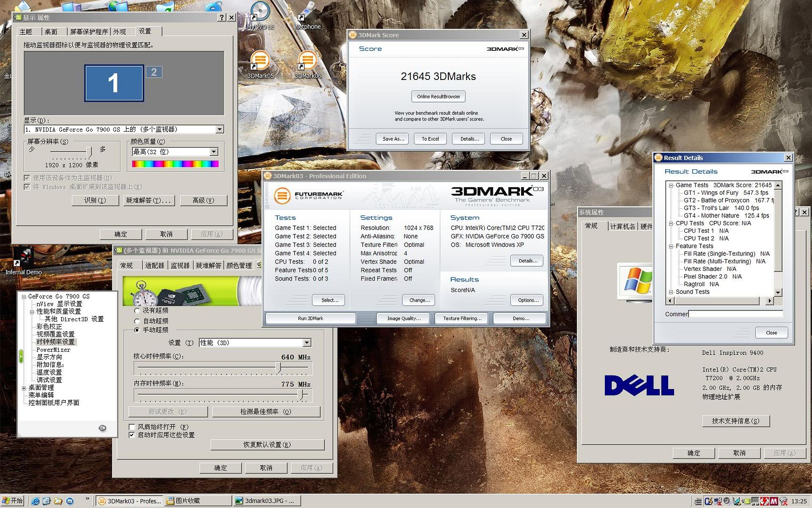Viewport: 812px width, 508px height.
Task: Click the 核心时钟频率 slider handle
Action: (x=278, y=367)
